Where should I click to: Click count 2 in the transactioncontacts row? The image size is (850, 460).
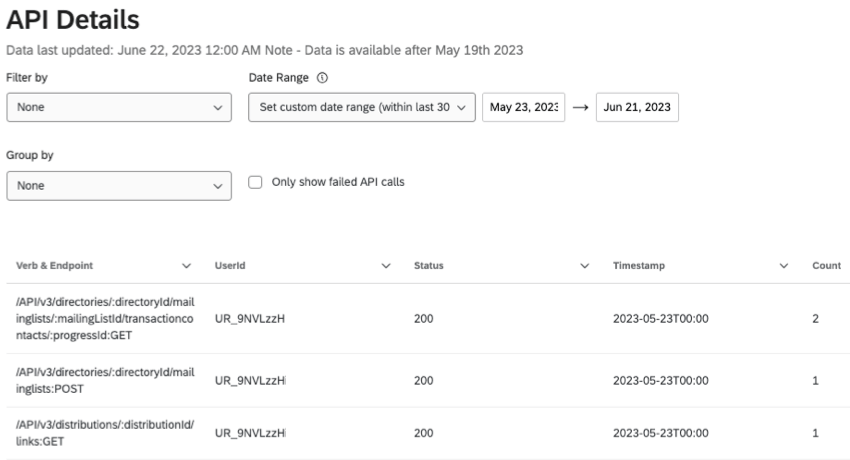[815, 319]
